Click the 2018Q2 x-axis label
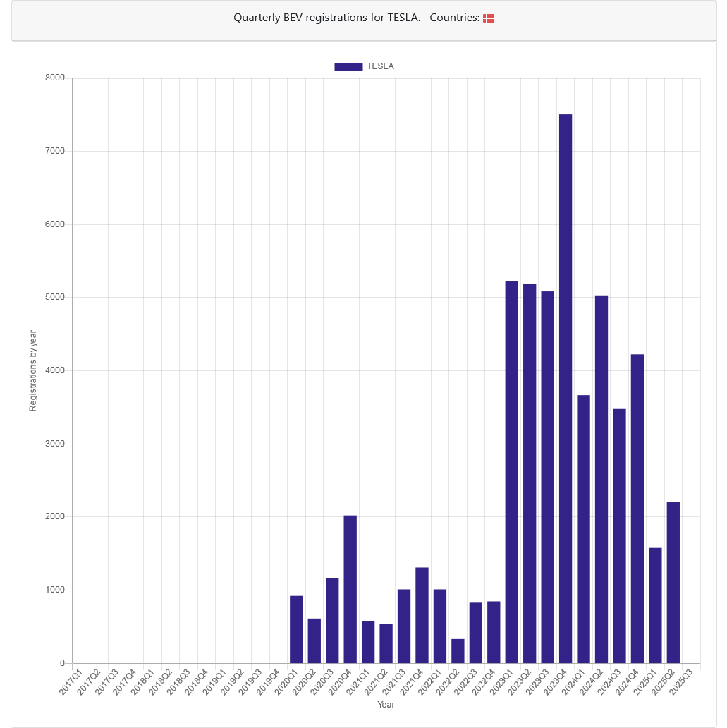The width and height of the screenshot is (727, 728). 160,681
